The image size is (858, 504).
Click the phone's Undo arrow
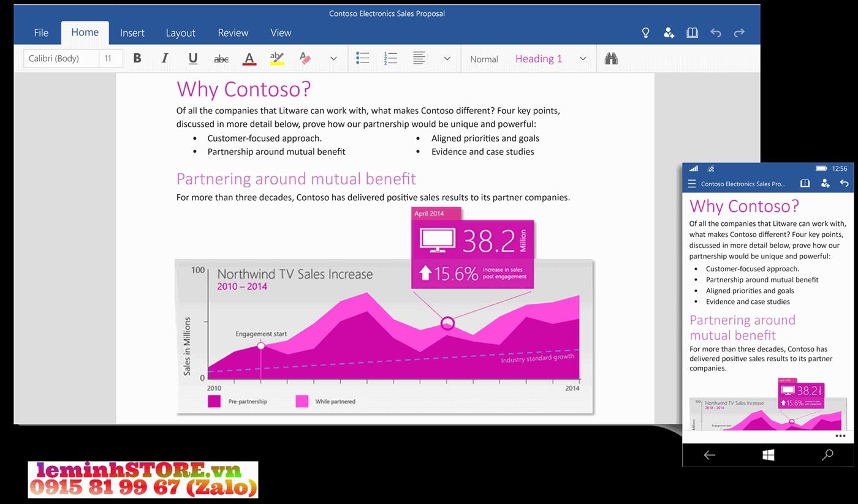pyautogui.click(x=844, y=183)
